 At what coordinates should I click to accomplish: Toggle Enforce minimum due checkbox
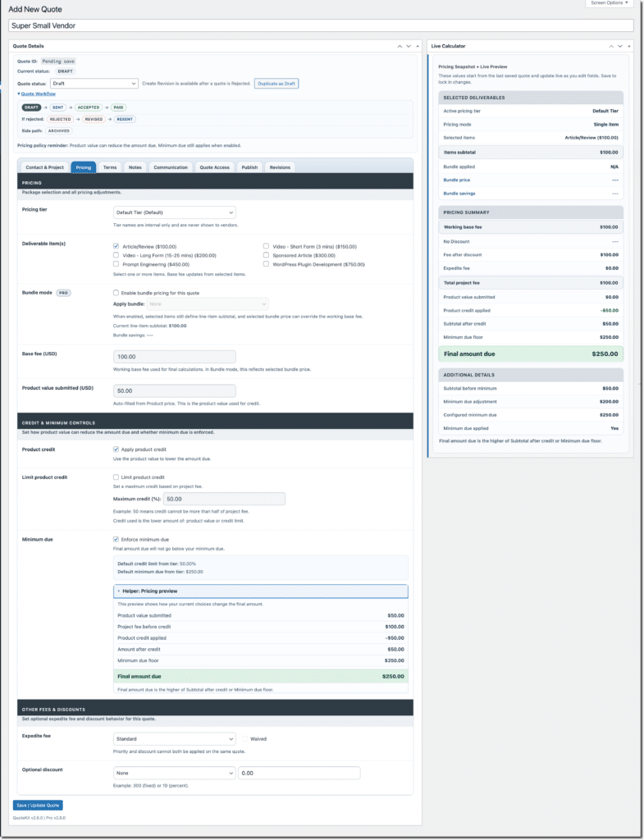(116, 540)
